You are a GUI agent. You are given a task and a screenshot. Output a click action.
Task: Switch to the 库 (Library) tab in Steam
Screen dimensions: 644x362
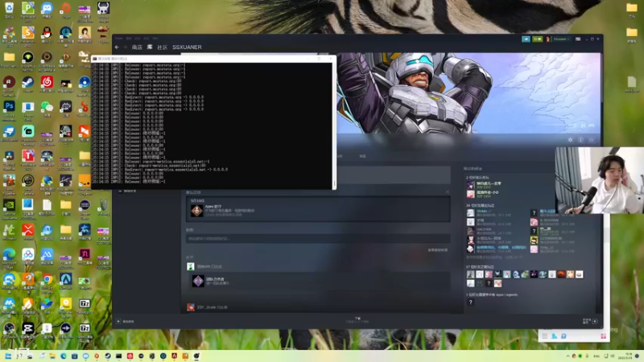pyautogui.click(x=150, y=47)
